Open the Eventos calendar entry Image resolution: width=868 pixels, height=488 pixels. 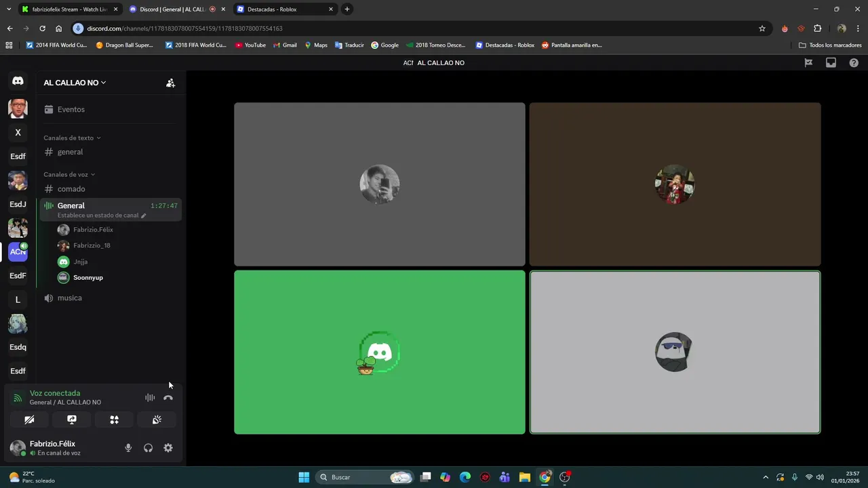click(x=111, y=109)
